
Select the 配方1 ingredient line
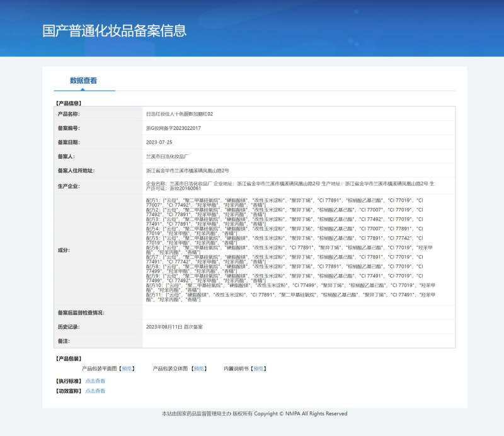[285, 203]
